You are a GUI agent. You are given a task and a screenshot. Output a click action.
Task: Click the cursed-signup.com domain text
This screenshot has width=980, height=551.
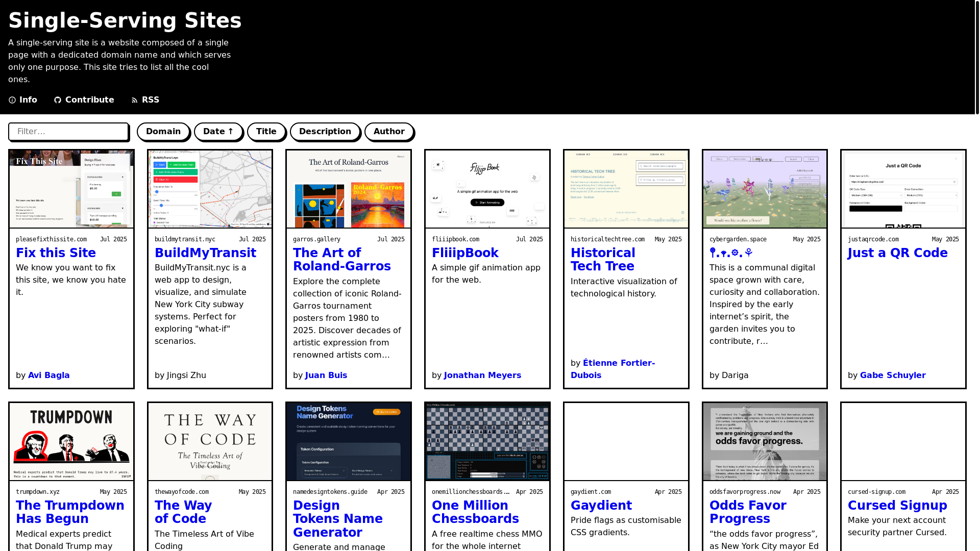876,492
